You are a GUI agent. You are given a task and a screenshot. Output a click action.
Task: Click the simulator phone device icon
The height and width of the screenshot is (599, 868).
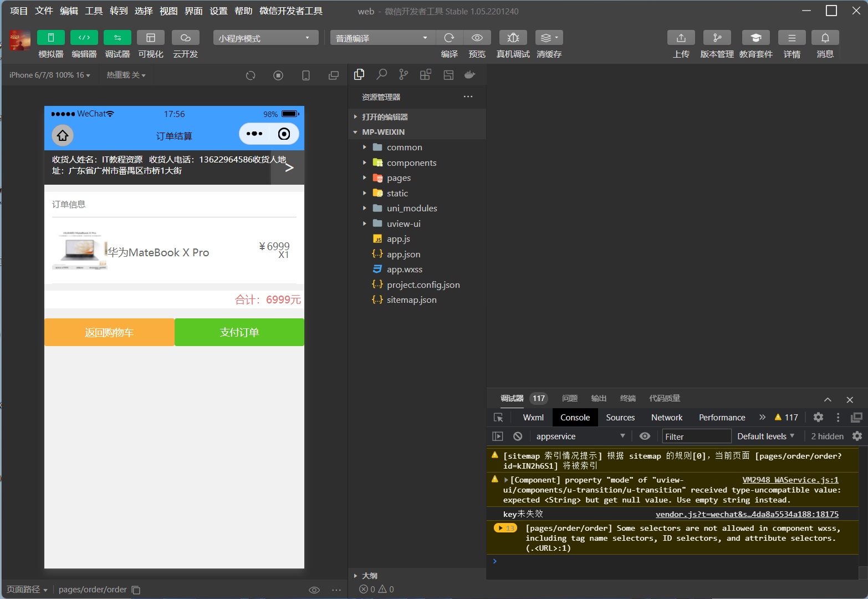coord(306,75)
